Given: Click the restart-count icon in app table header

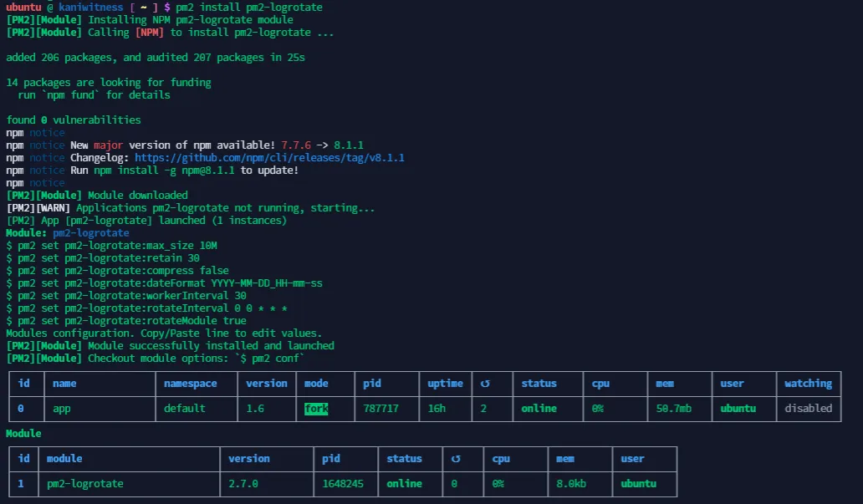Looking at the screenshot, I should coord(485,384).
